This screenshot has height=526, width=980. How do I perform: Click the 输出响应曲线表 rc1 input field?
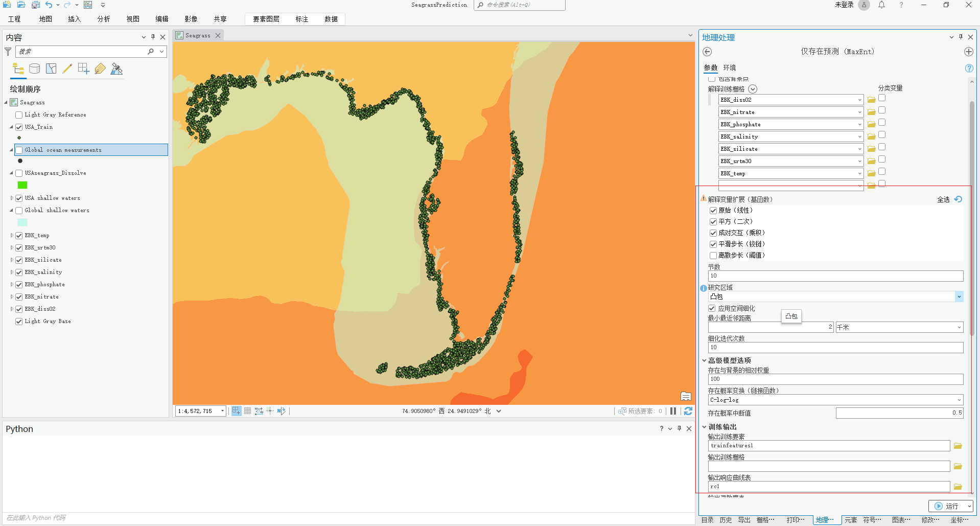(828, 486)
